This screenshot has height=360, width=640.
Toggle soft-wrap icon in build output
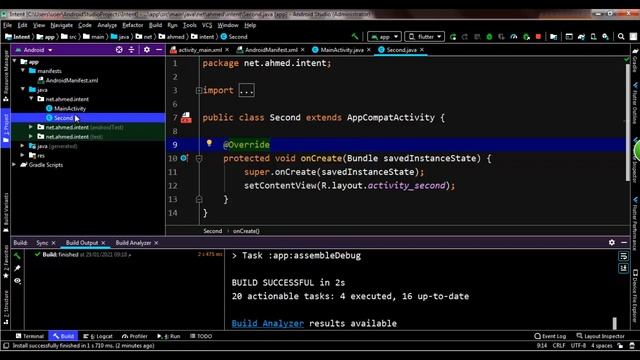coord(623,256)
